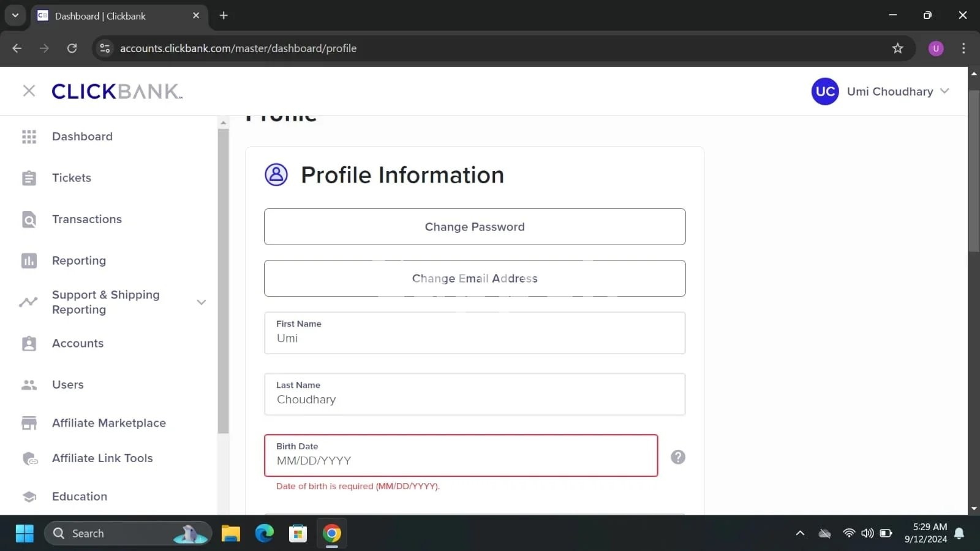The image size is (980, 551).
Task: Click the Transactions search-document icon
Action: pyautogui.click(x=29, y=219)
